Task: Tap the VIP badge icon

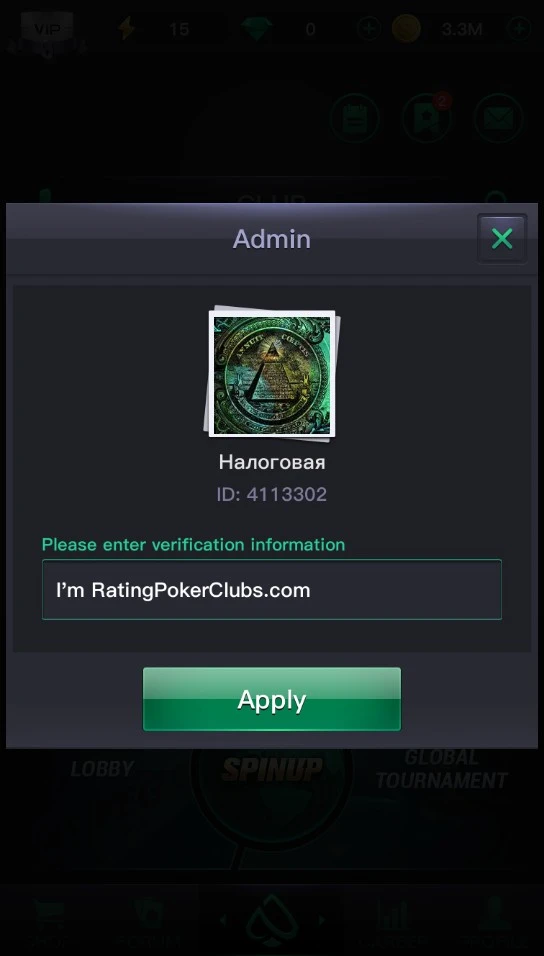Action: 47,29
